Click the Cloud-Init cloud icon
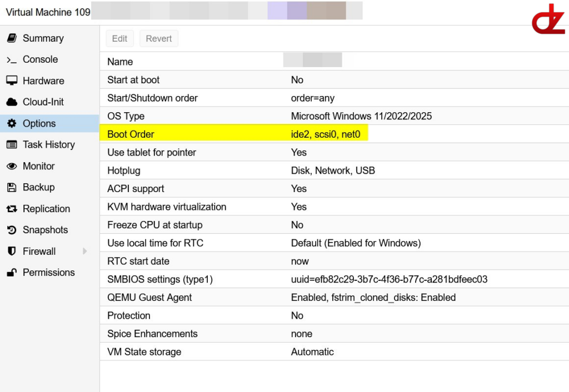Image resolution: width=569 pixels, height=392 pixels. [12, 102]
